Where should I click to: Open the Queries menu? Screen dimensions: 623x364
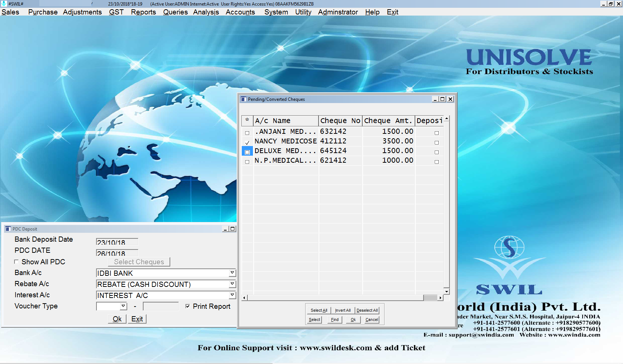(x=175, y=12)
